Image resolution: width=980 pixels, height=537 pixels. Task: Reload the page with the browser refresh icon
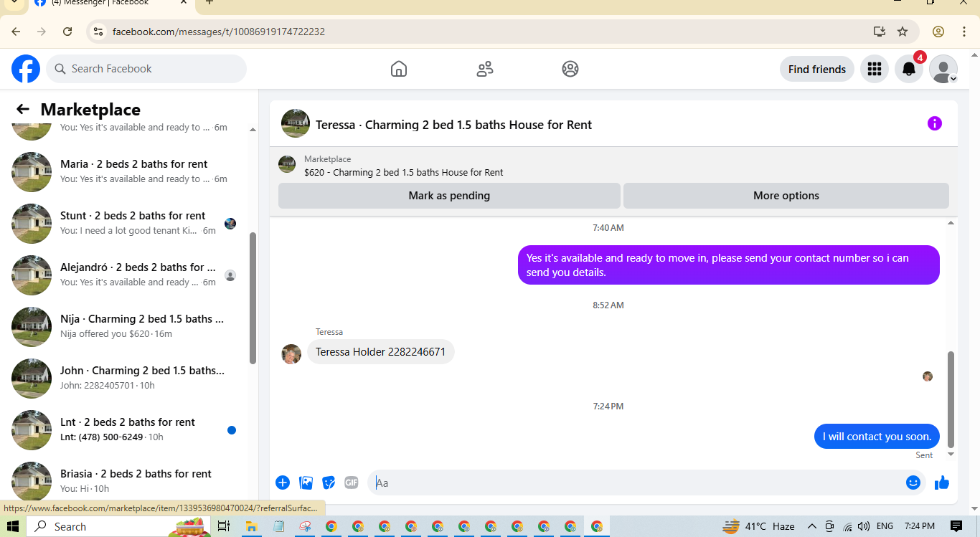pos(67,32)
